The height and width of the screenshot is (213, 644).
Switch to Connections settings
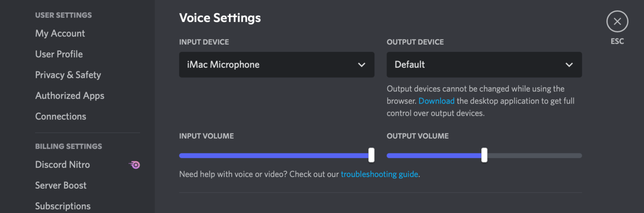[x=61, y=116]
